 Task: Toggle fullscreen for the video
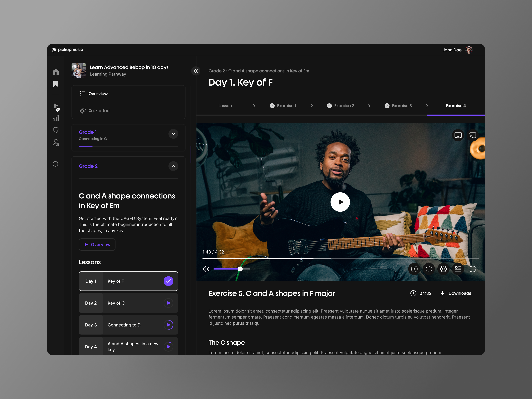pos(472,269)
